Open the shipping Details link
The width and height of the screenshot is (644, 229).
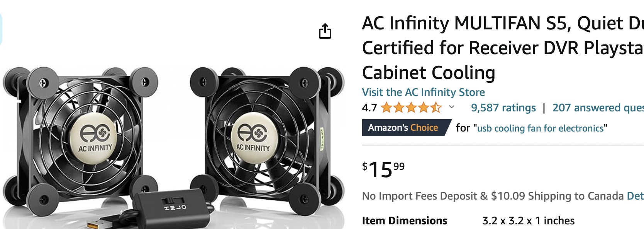pos(635,196)
